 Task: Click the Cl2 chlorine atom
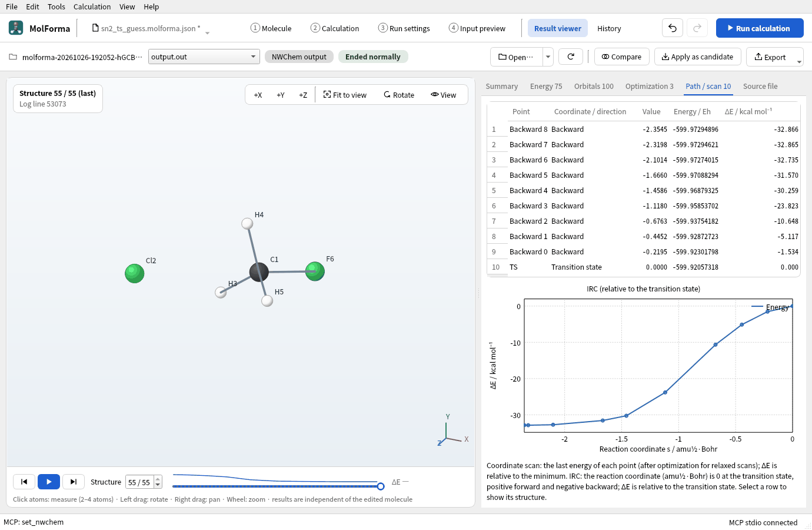(x=135, y=273)
